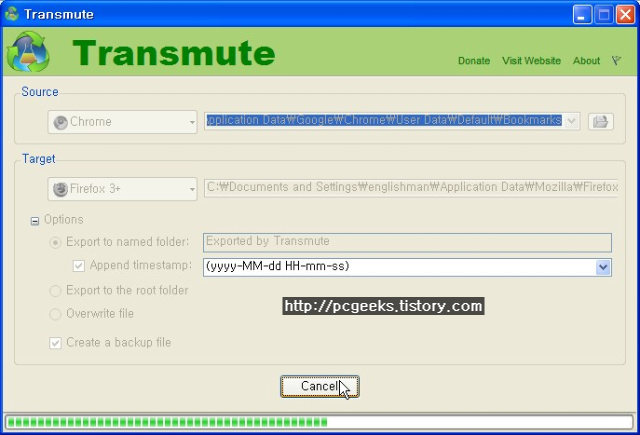Viewport: 640px width, 435px height.
Task: Click the Source group label
Action: click(40, 91)
